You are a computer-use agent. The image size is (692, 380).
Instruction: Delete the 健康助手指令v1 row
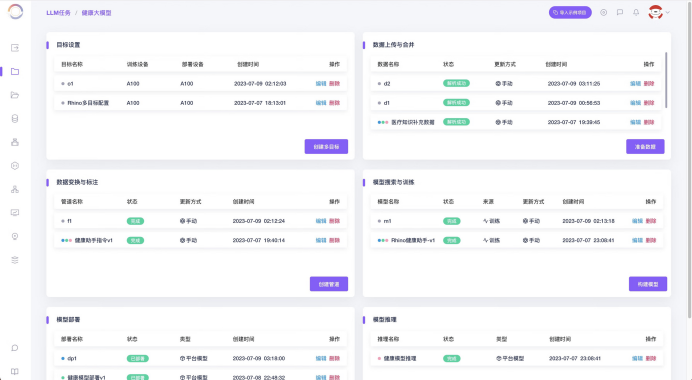335,241
